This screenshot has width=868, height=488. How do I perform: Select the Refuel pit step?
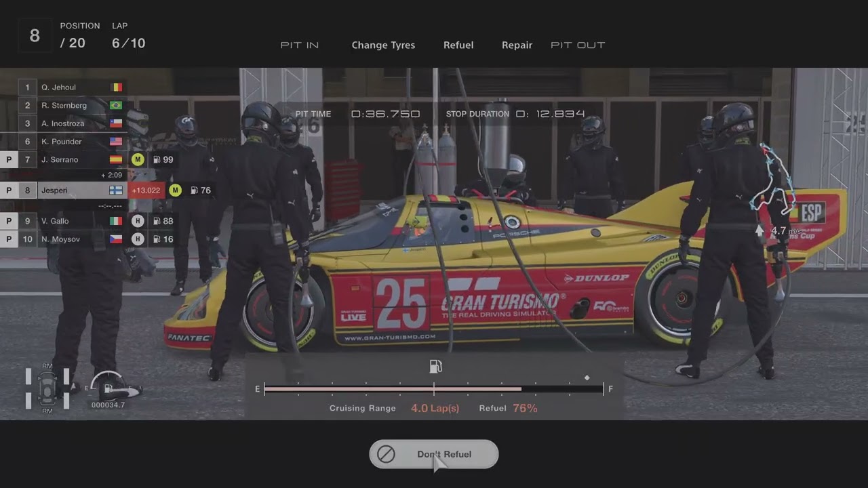[x=458, y=45]
